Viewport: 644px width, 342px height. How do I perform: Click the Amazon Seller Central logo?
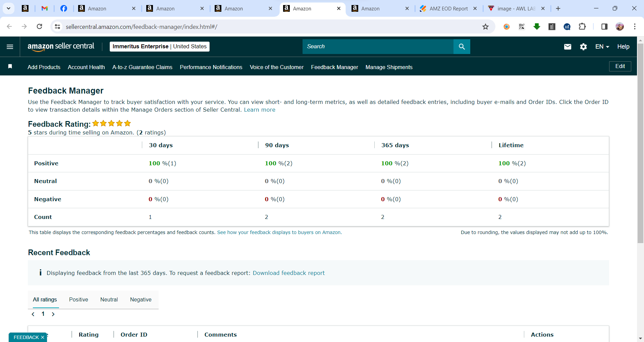pos(61,47)
